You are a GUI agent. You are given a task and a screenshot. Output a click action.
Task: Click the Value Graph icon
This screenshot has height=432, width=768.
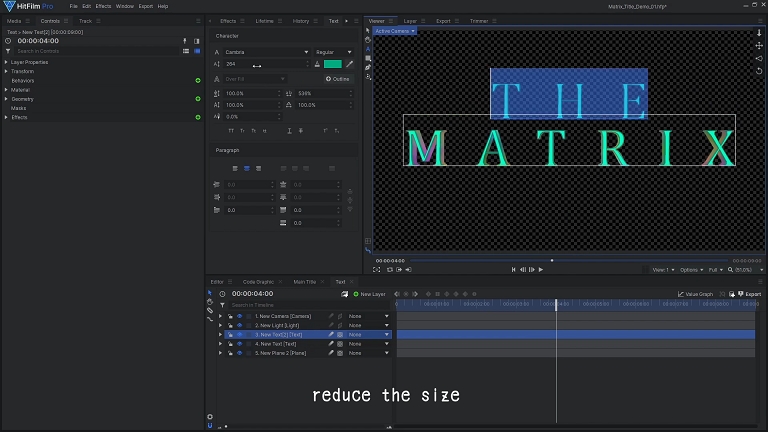[680, 294]
